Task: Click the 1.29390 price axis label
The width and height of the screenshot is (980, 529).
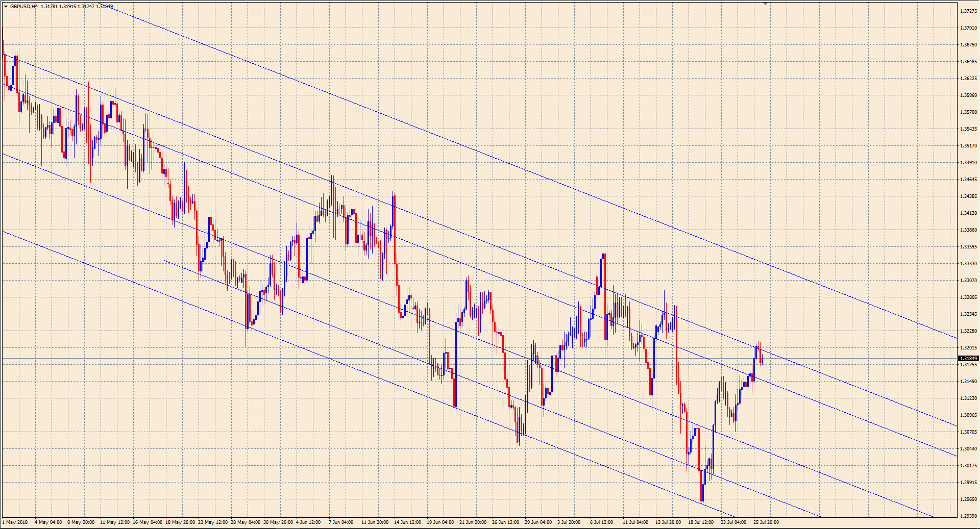Action: pyautogui.click(x=968, y=516)
